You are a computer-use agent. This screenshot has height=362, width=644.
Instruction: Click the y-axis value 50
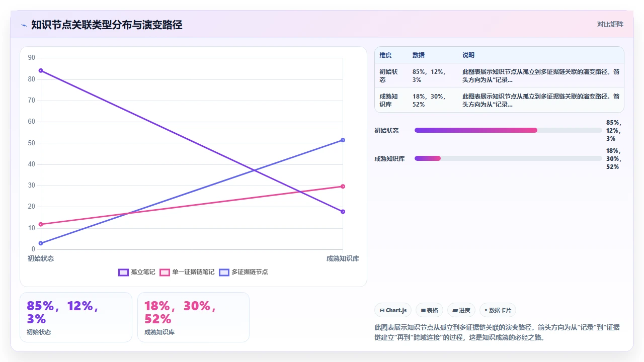pyautogui.click(x=32, y=143)
